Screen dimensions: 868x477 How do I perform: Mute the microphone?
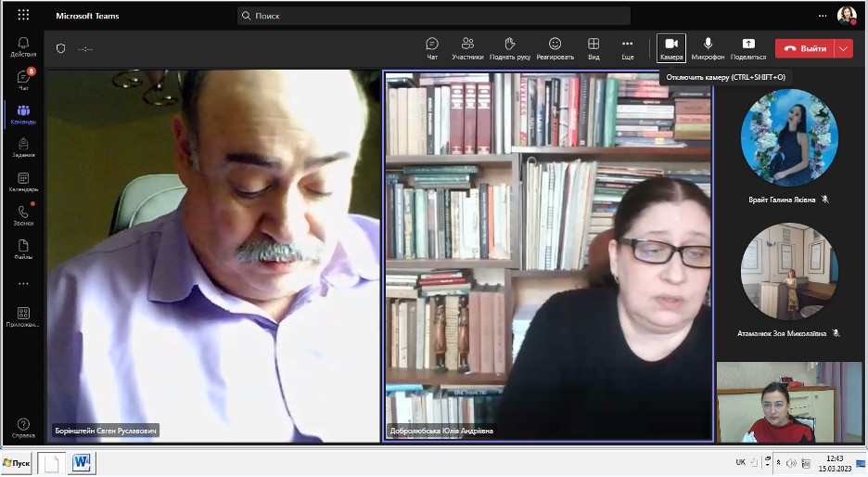[x=708, y=47]
